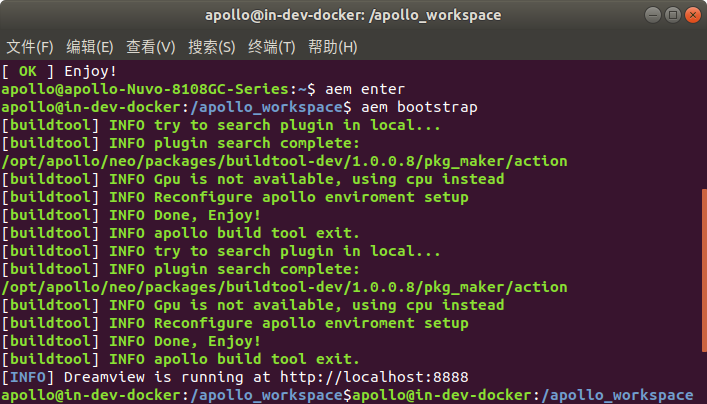The height and width of the screenshot is (404, 707).
Task: Open the 编辑(E) menu
Action: click(x=90, y=47)
